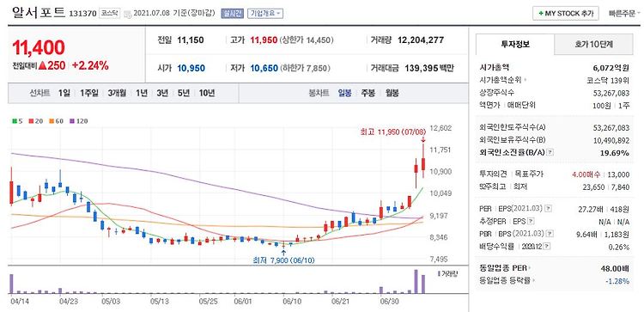Click the 거래량 legend marker in volume chart
The height and width of the screenshot is (312, 644).
click(x=438, y=273)
